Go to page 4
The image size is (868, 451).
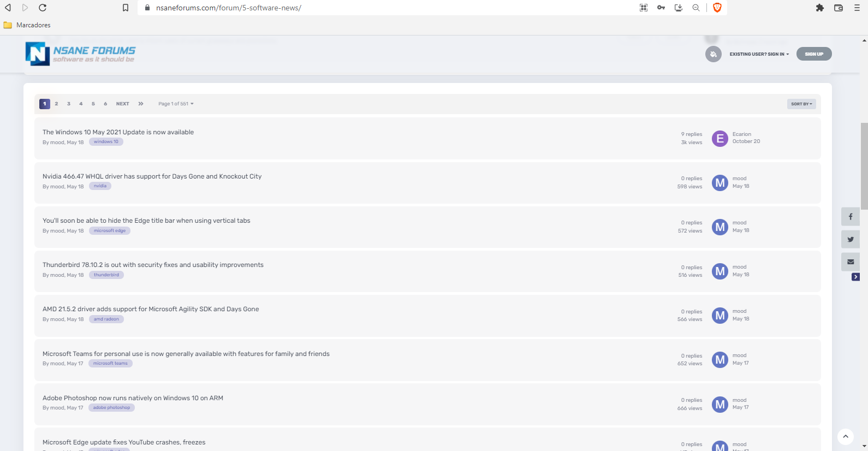[81, 104]
